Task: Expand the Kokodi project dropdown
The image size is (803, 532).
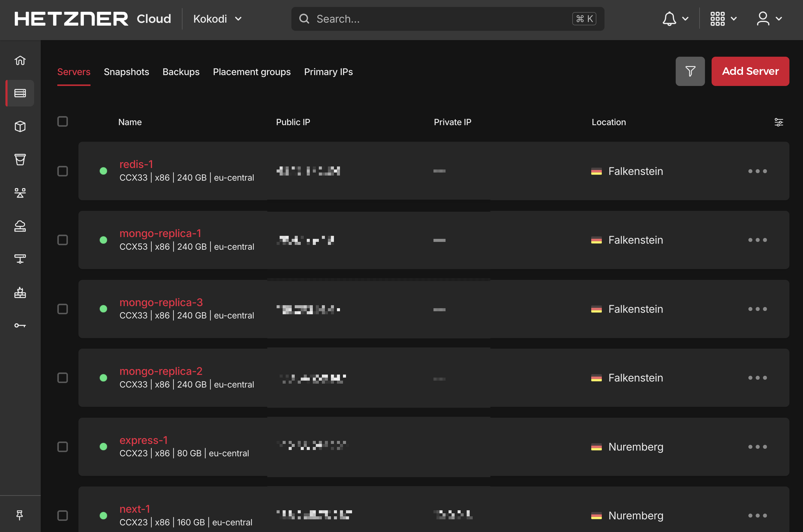Action: 217,19
